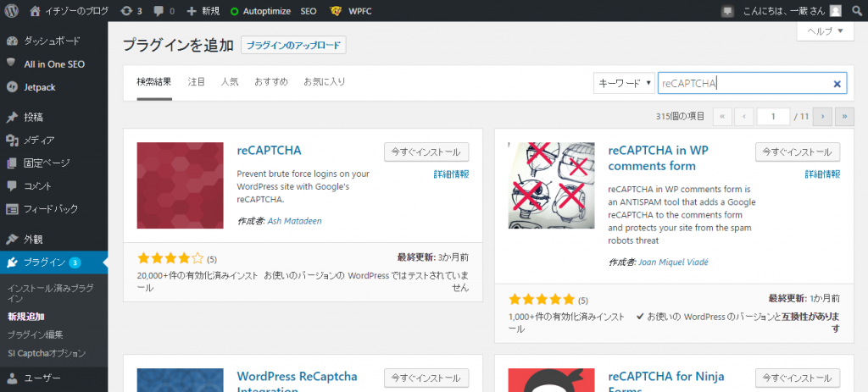Click the 315個の項目 count text
This screenshot has height=392, width=868.
pyautogui.click(x=681, y=116)
